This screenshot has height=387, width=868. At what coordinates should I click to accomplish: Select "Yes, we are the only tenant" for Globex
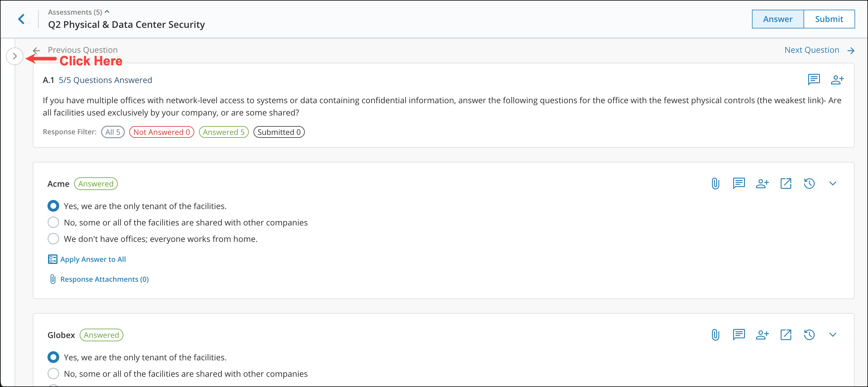click(x=53, y=357)
